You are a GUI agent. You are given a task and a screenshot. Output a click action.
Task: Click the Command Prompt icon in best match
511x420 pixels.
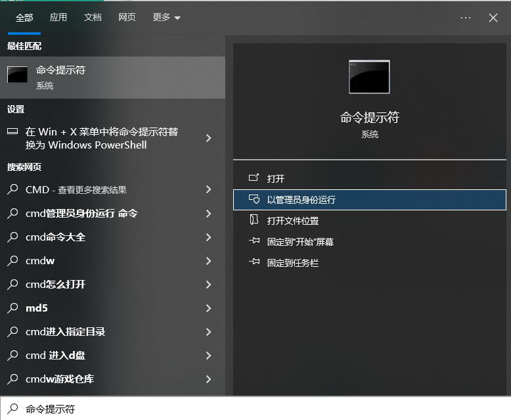(x=17, y=75)
